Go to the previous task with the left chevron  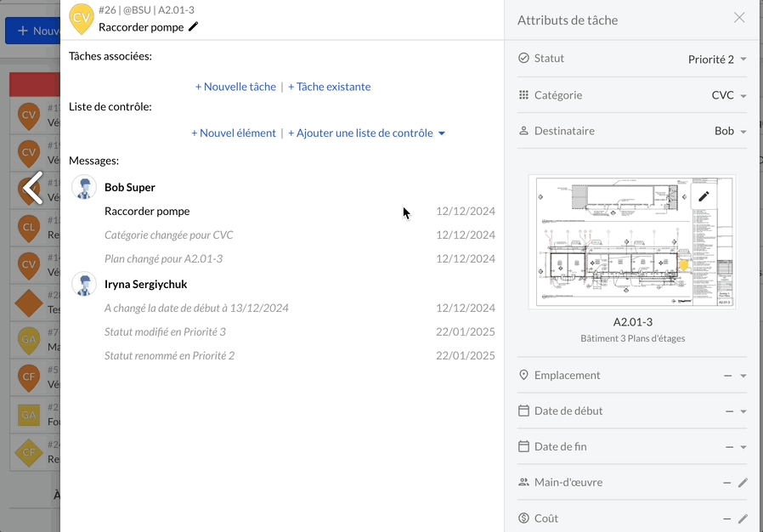click(x=33, y=188)
